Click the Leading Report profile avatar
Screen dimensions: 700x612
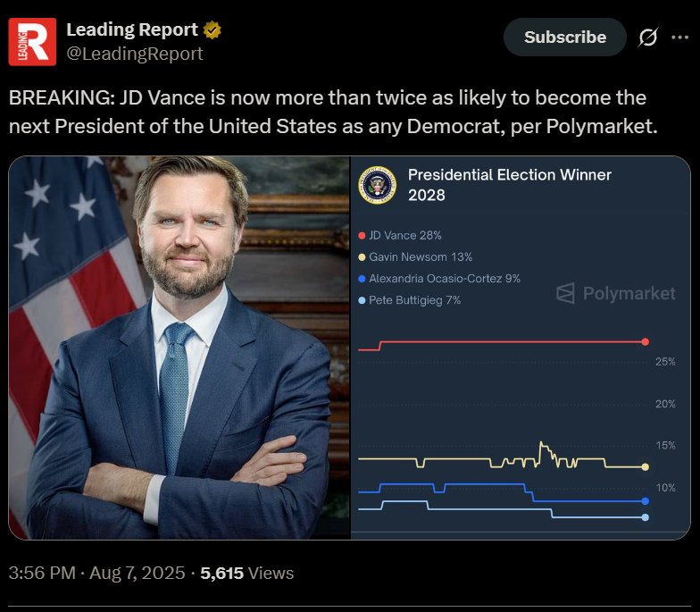(x=32, y=42)
